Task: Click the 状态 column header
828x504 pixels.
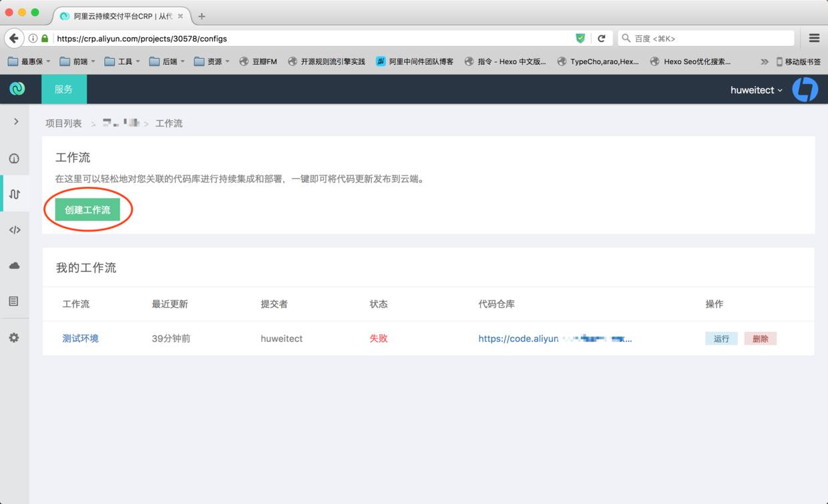Action: click(x=379, y=304)
